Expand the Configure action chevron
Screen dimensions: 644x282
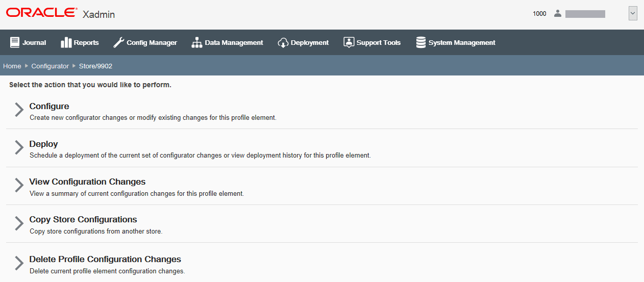click(19, 110)
